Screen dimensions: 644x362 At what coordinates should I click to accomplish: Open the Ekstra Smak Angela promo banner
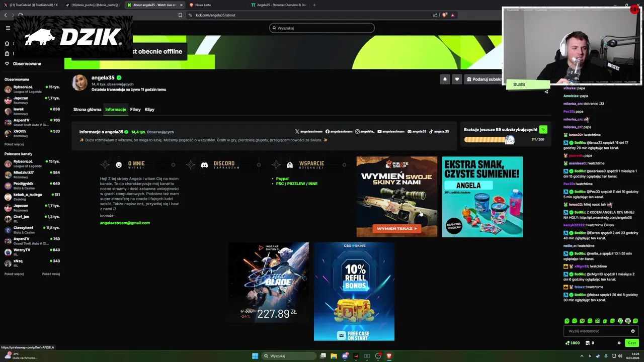(482, 197)
